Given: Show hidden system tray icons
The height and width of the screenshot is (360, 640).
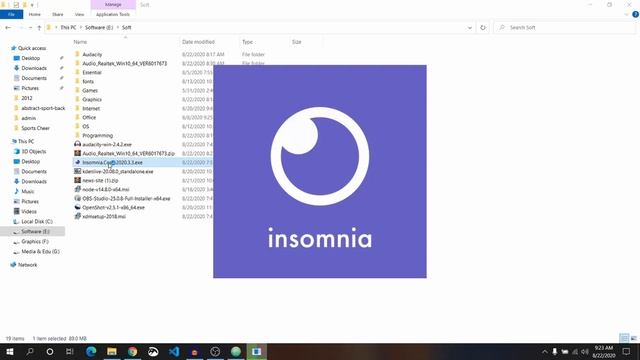Looking at the screenshot, I should 544,351.
